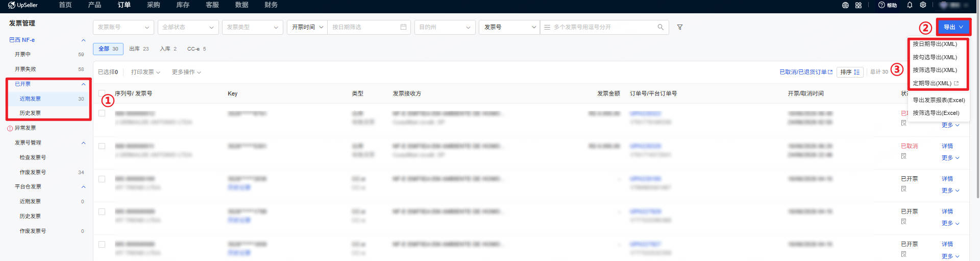Click external-link icon next to 已取消/已退货订单
The width and height of the screenshot is (980, 261).
tap(830, 72)
